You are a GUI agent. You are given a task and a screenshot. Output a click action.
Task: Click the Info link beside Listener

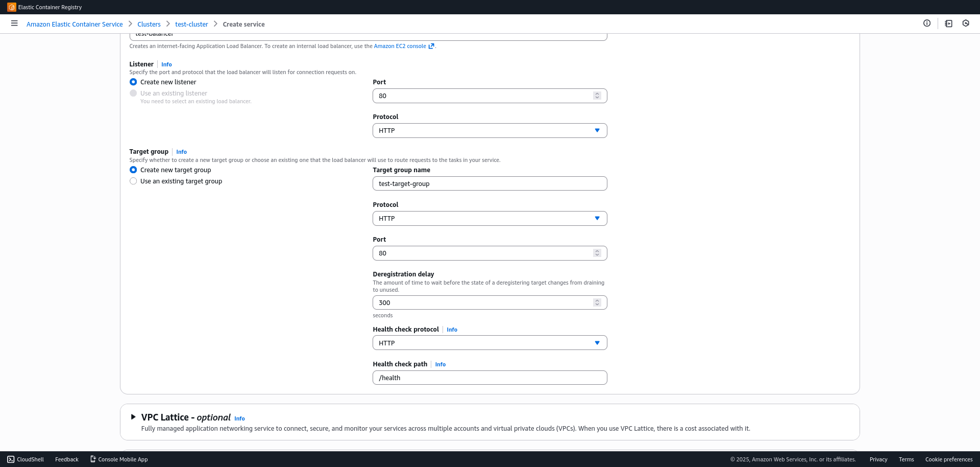(x=166, y=64)
